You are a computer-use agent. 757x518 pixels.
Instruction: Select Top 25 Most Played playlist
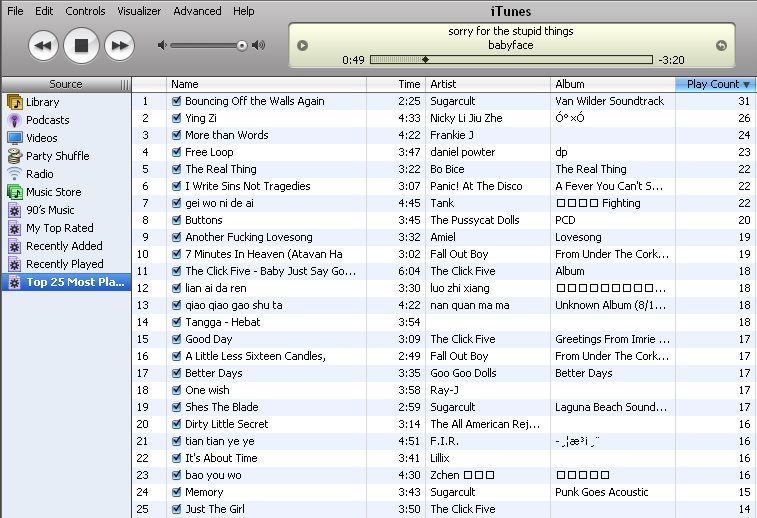66,282
